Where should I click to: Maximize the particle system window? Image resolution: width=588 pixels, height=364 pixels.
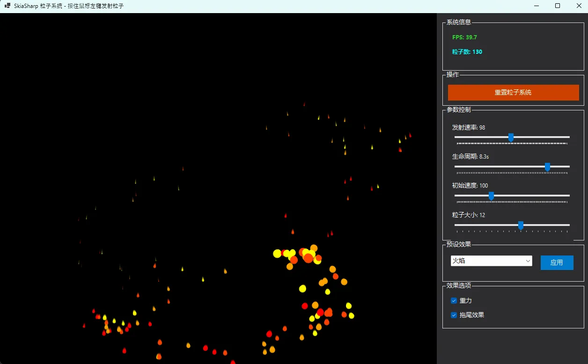(558, 6)
